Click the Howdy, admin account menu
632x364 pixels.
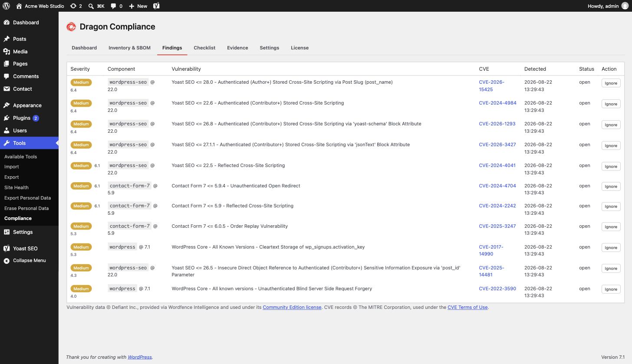(608, 6)
